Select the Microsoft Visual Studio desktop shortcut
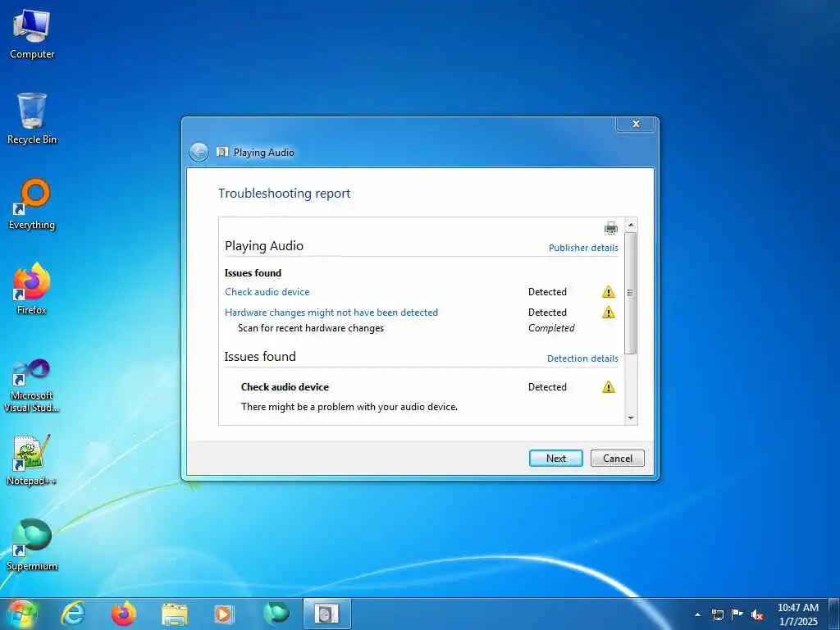Screen dimensions: 840x630 (x=32, y=386)
